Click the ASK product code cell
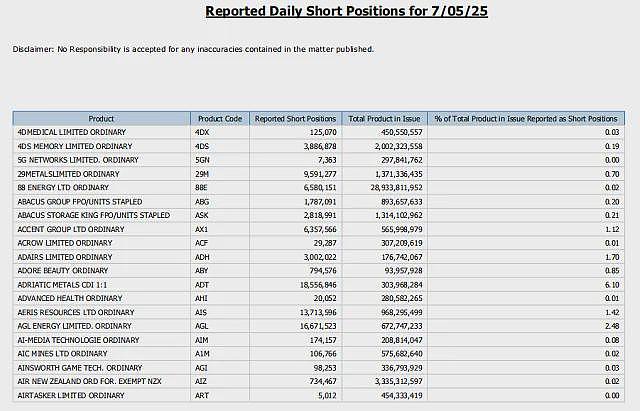640x411 pixels. pos(220,215)
